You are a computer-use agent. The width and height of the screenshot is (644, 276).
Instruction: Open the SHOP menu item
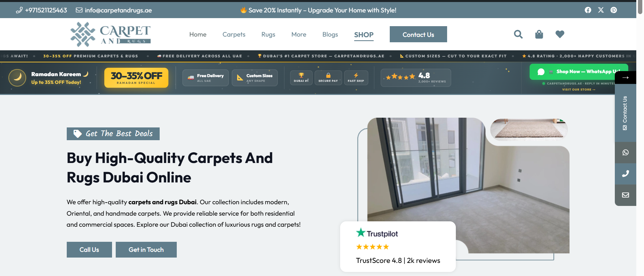tap(364, 35)
